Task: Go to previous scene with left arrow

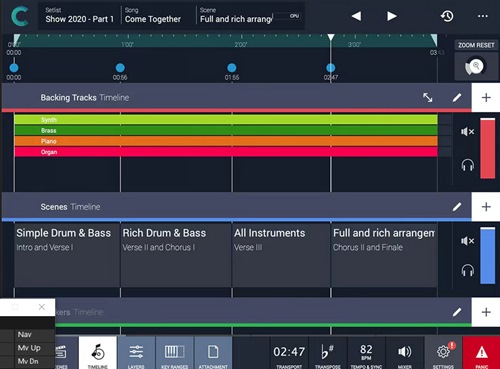Action: click(356, 16)
